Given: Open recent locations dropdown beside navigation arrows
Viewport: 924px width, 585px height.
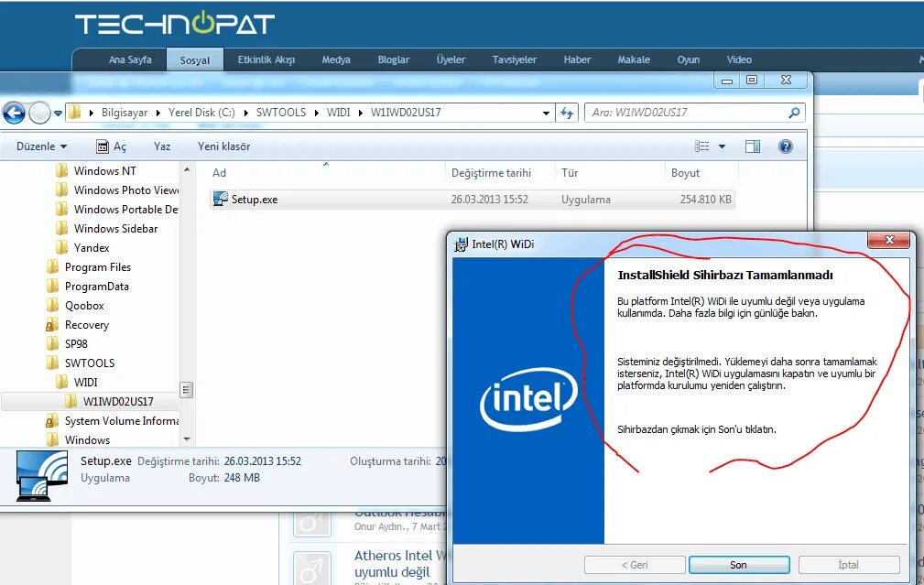Looking at the screenshot, I should tap(58, 114).
